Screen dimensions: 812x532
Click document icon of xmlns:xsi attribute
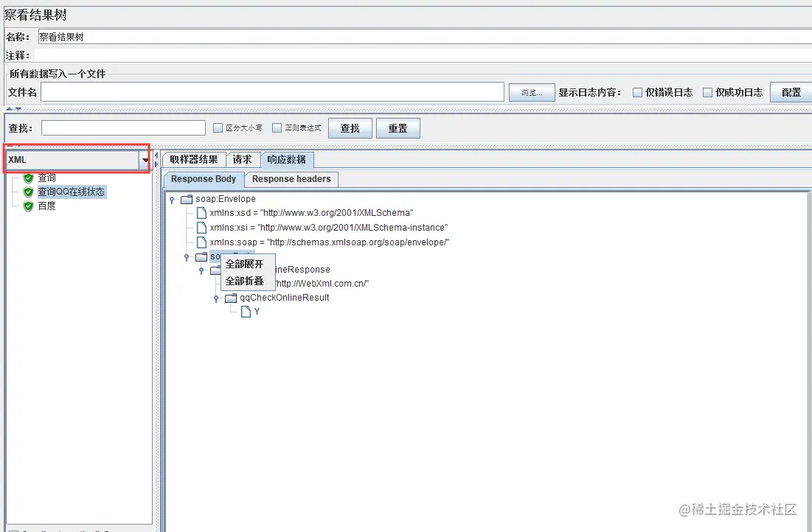[201, 227]
